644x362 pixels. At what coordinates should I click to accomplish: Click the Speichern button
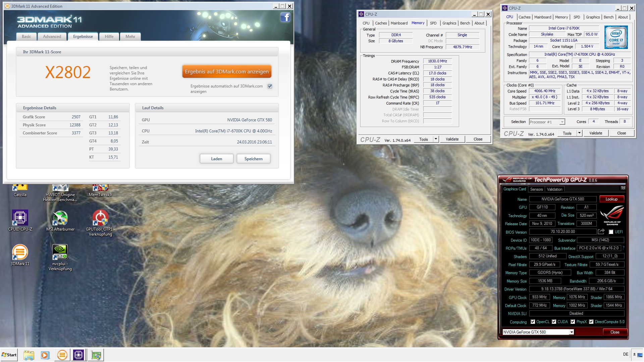click(x=254, y=159)
